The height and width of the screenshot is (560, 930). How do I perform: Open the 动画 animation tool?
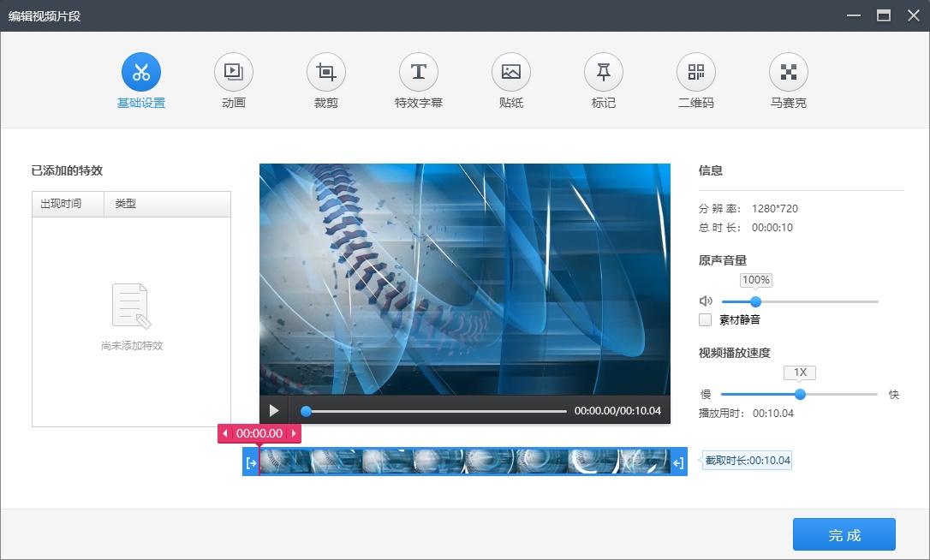coord(234,73)
